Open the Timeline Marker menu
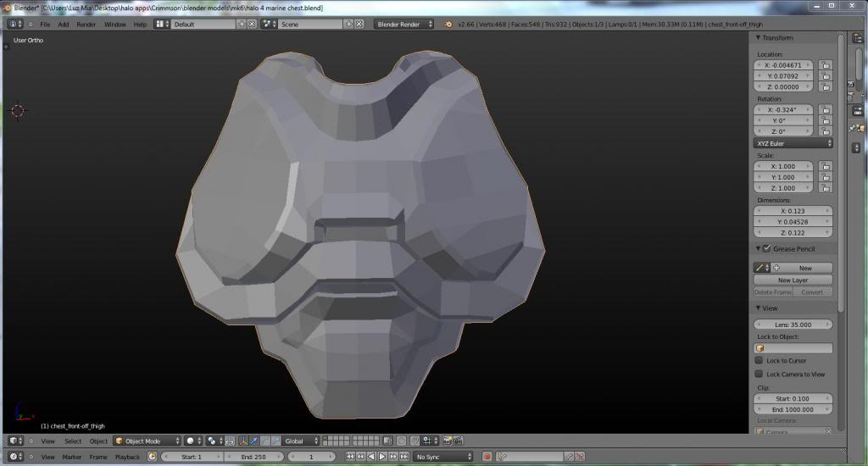 (72, 458)
